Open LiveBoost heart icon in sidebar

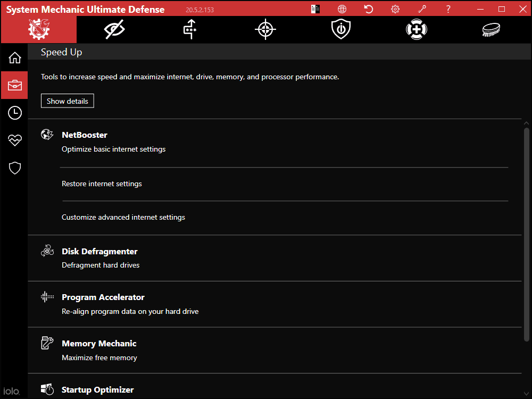coord(14,140)
